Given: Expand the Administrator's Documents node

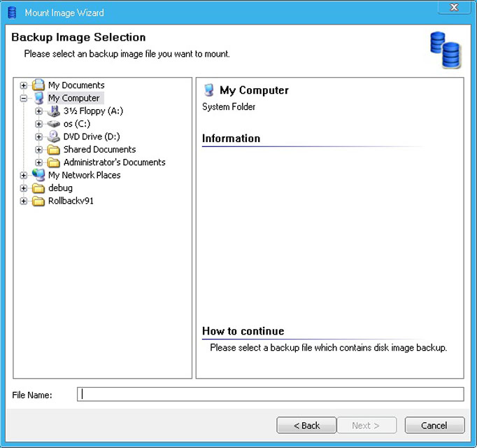Looking at the screenshot, I should pos(38,162).
